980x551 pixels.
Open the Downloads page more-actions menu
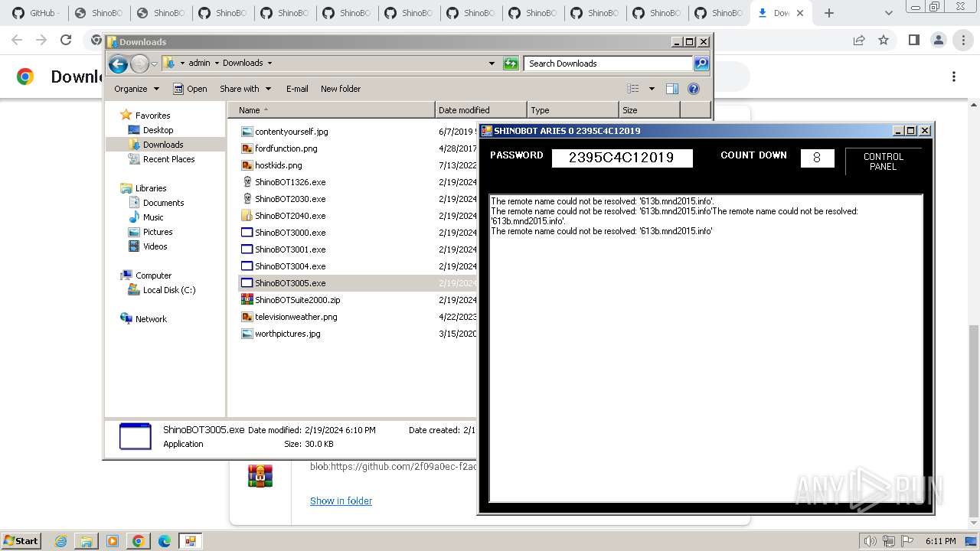pyautogui.click(x=954, y=77)
